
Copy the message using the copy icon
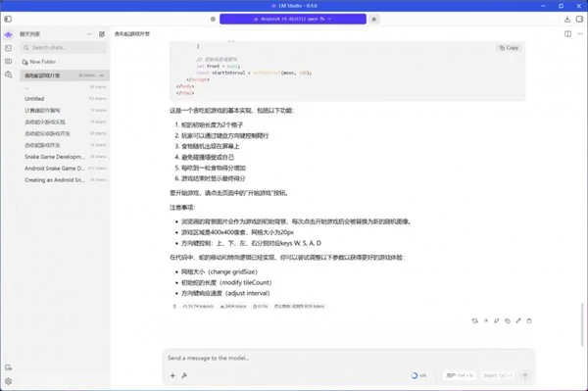[508, 320]
